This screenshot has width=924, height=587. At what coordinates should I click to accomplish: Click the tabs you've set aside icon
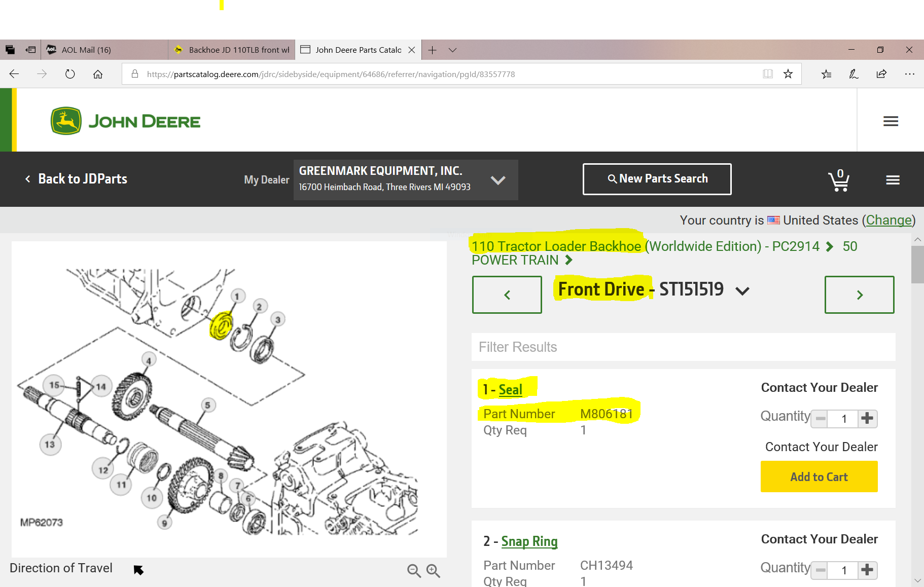pos(10,50)
